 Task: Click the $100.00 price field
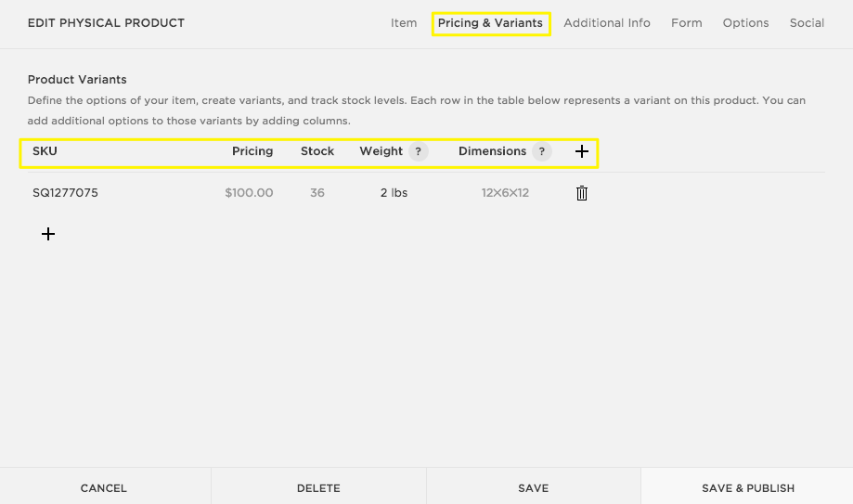249,193
